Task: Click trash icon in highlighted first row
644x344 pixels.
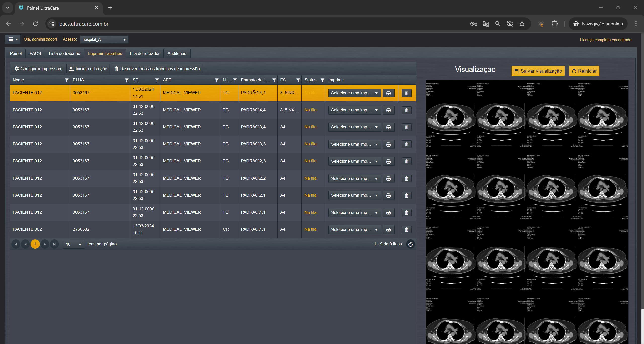Action: coord(406,93)
